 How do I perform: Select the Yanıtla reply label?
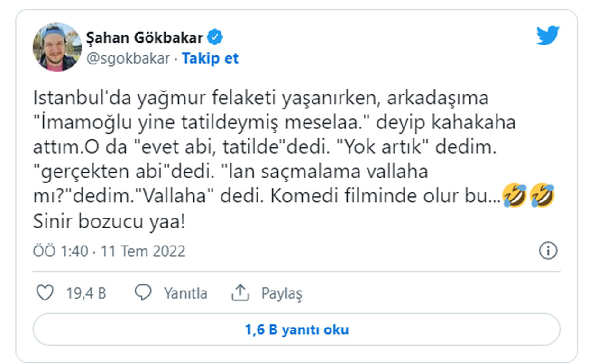(185, 293)
